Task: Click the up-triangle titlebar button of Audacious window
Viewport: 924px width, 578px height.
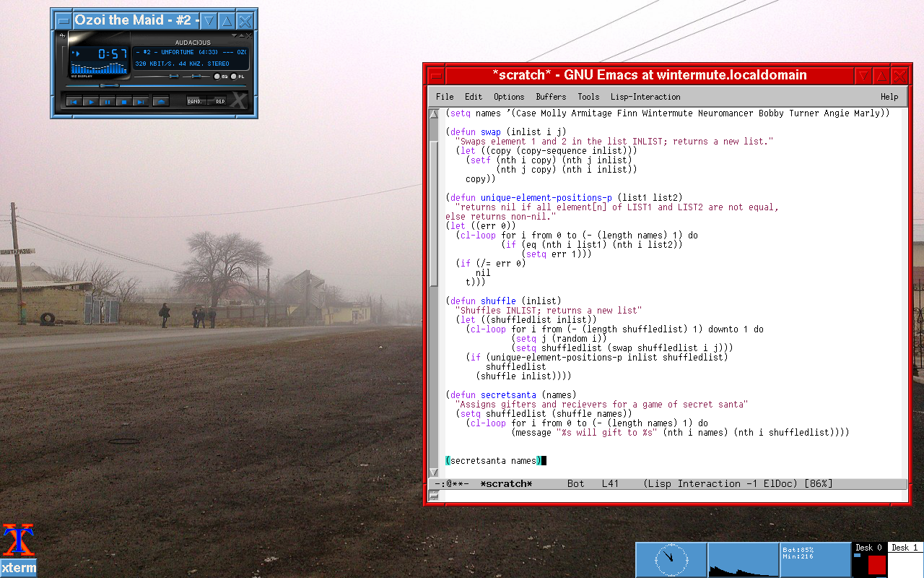Action: 227,21
